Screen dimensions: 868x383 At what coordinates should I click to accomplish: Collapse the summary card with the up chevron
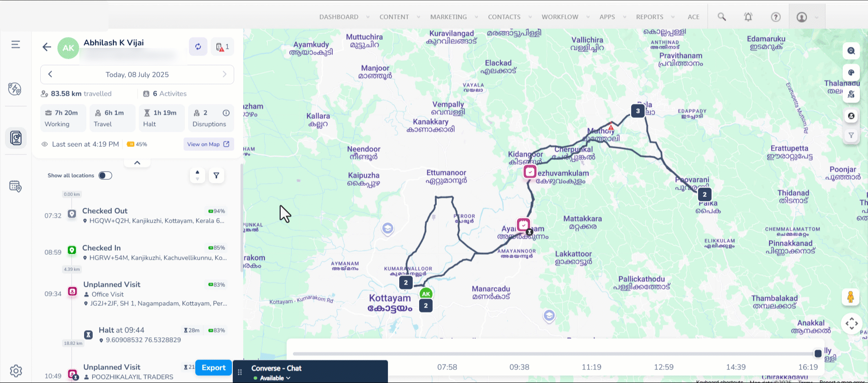click(x=137, y=163)
